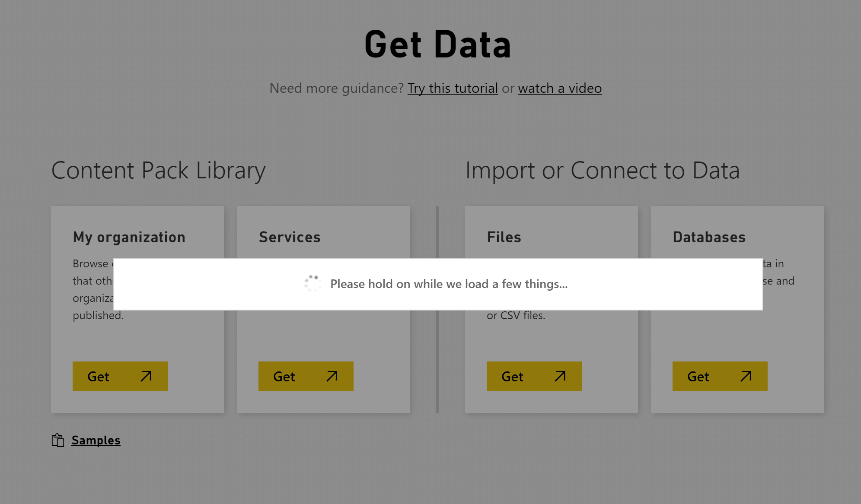
Task: Click the Samples clipboard icon
Action: pos(58,440)
